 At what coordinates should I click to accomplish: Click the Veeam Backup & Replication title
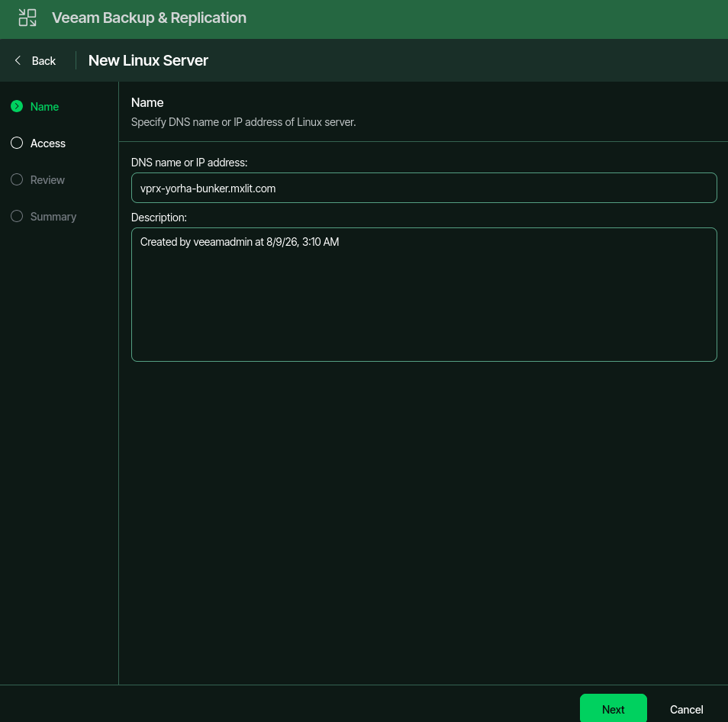(149, 18)
